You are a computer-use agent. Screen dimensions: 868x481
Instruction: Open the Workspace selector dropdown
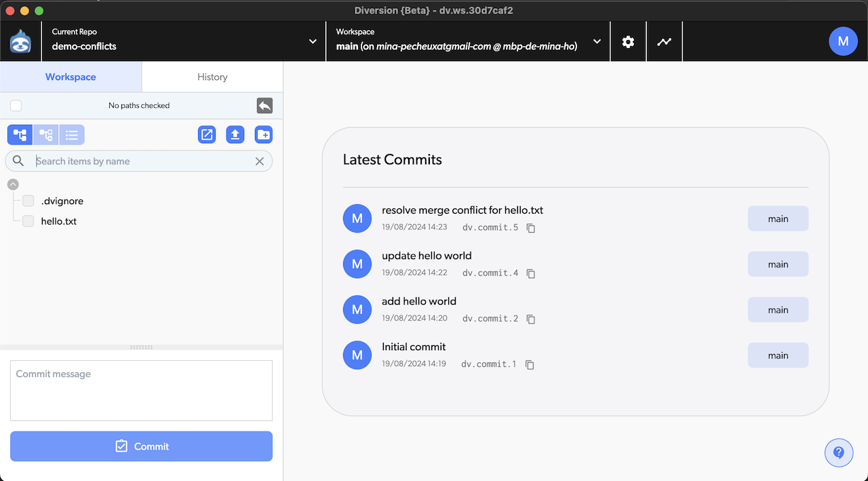tap(468, 41)
